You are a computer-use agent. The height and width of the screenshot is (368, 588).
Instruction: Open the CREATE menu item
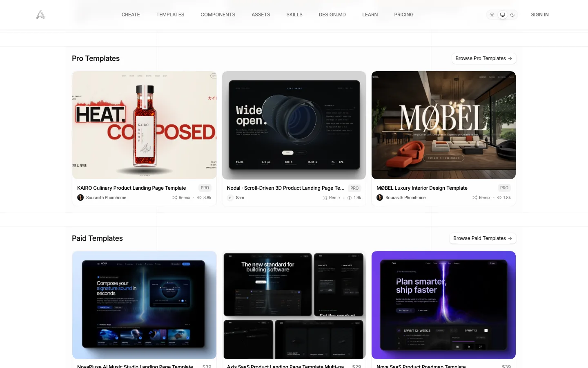point(131,15)
